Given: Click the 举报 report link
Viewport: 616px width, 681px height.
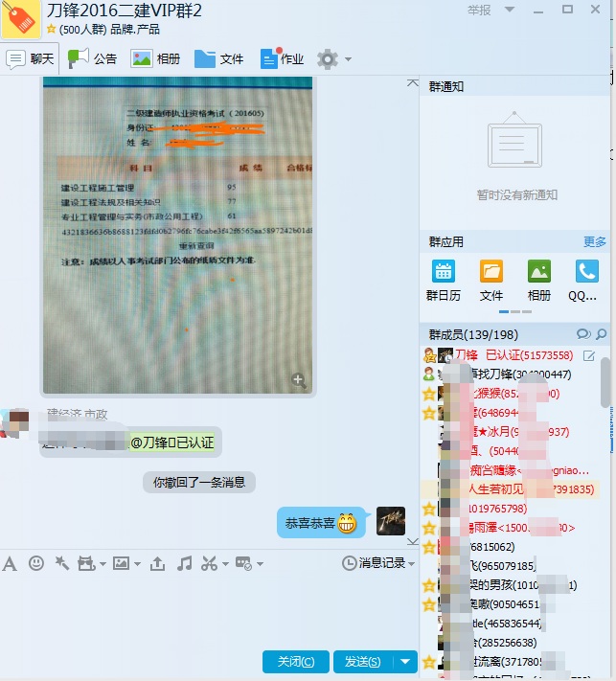Looking at the screenshot, I should (x=479, y=10).
